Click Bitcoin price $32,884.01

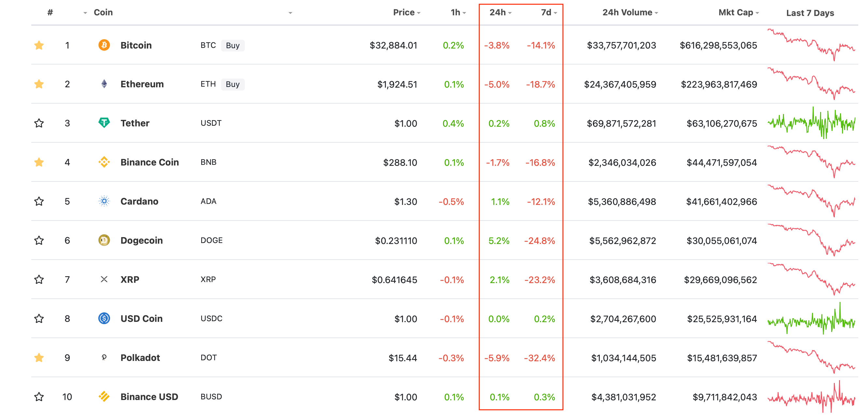393,45
